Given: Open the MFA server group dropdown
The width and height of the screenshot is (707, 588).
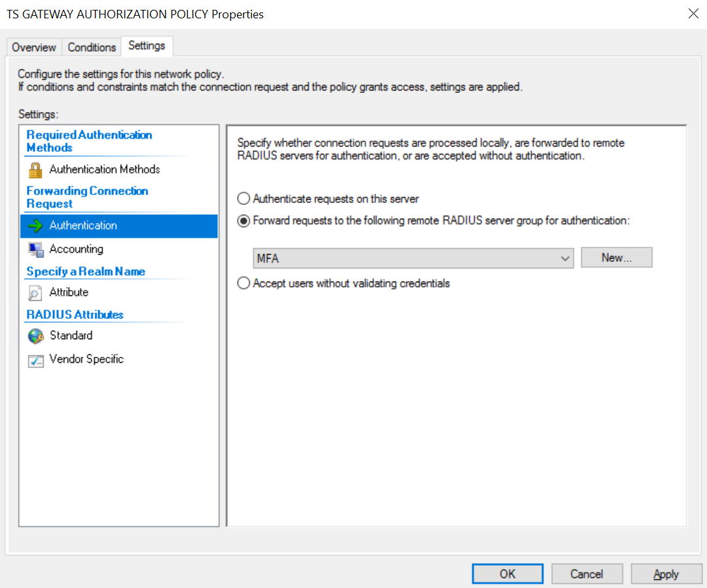Looking at the screenshot, I should click(564, 257).
